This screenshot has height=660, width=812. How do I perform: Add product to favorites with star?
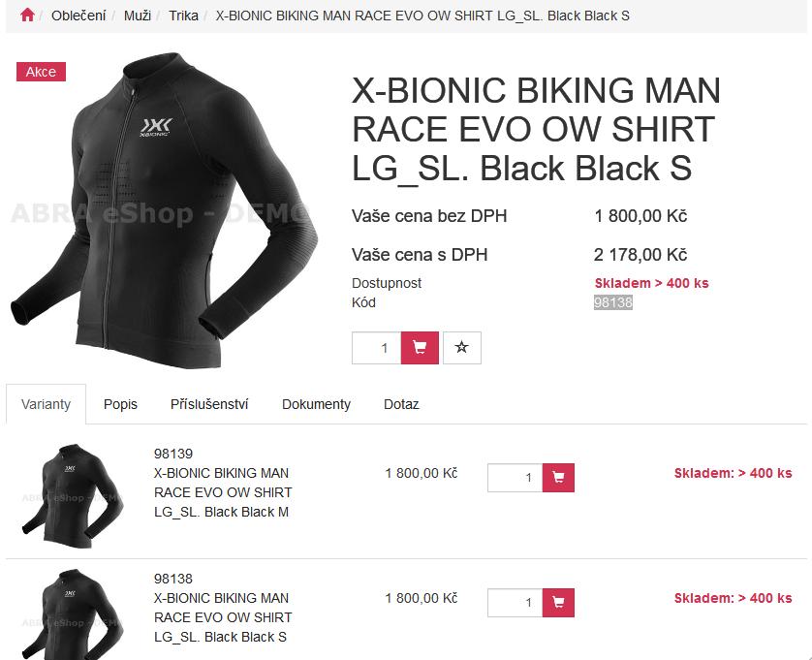(462, 348)
